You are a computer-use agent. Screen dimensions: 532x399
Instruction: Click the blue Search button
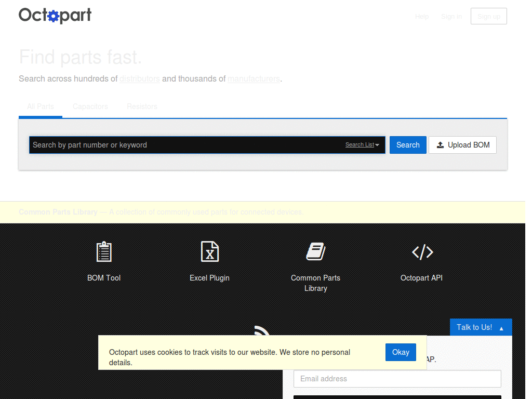pyautogui.click(x=408, y=145)
